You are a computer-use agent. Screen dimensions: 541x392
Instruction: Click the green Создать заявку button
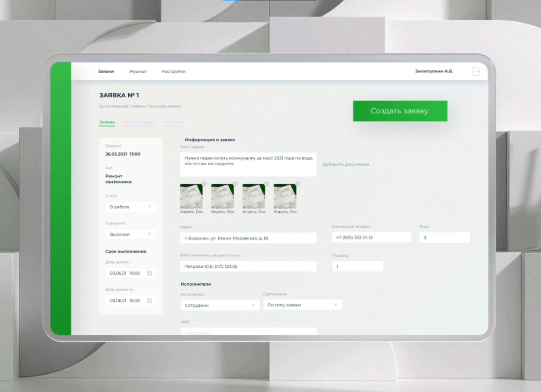point(400,111)
